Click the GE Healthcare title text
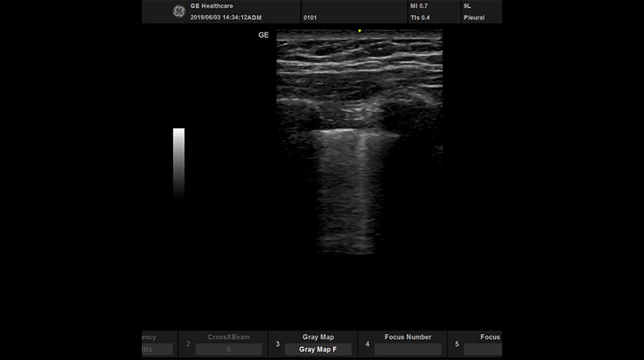 pos(211,6)
